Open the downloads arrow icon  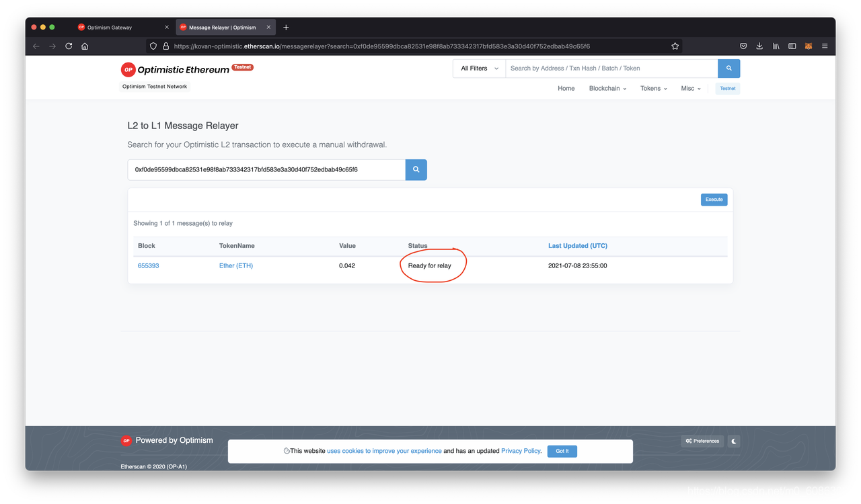click(759, 46)
